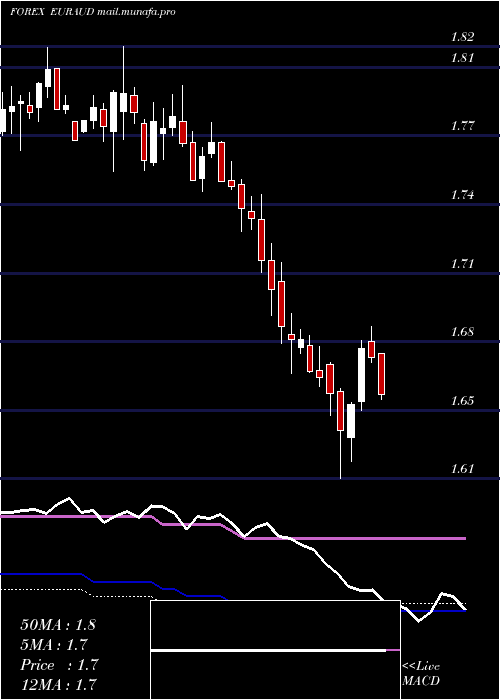Viewport: 500px width, 700px height.
Task: Click the 1.77 price level label
Action: pos(462,126)
